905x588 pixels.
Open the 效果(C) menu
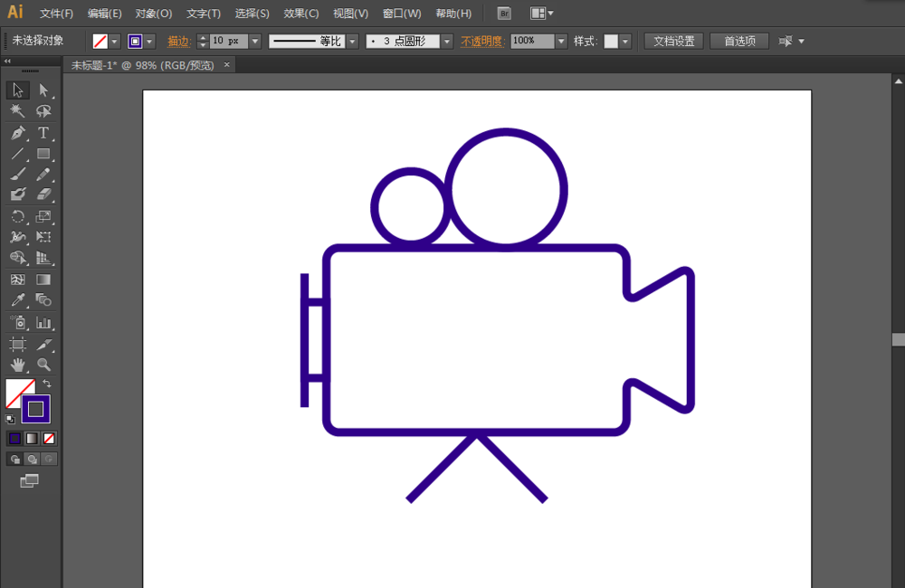[300, 14]
